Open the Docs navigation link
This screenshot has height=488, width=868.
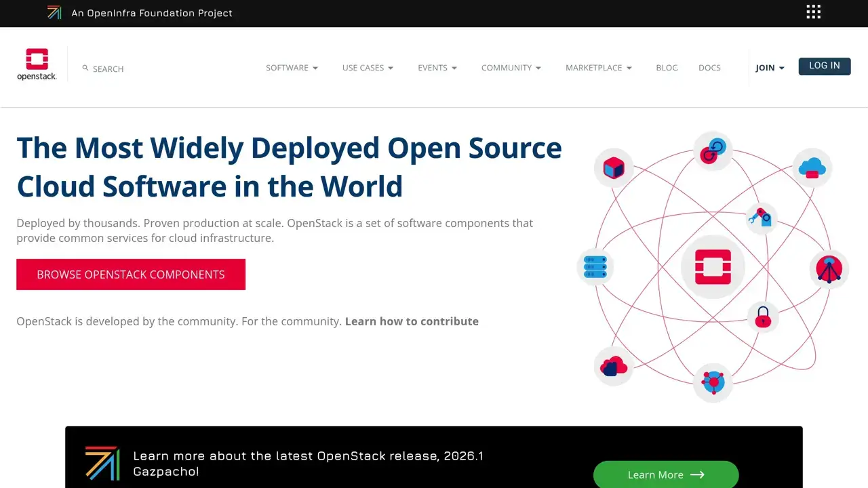tap(709, 68)
